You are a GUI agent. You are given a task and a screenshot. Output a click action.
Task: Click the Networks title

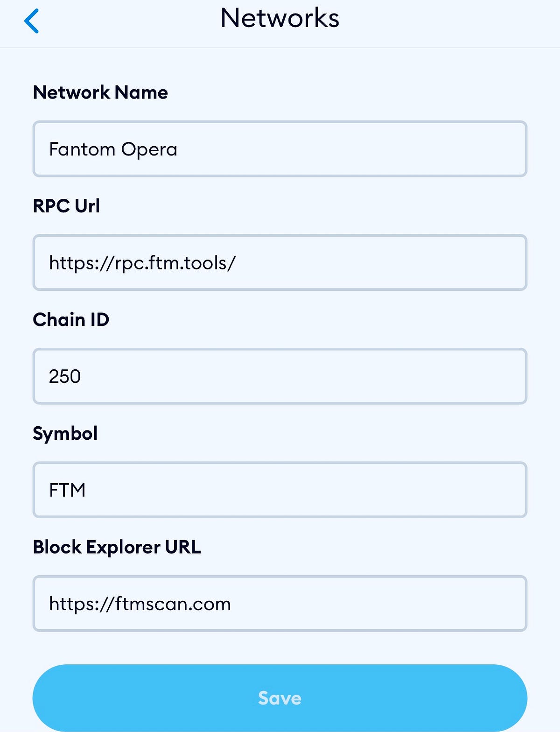pyautogui.click(x=280, y=19)
